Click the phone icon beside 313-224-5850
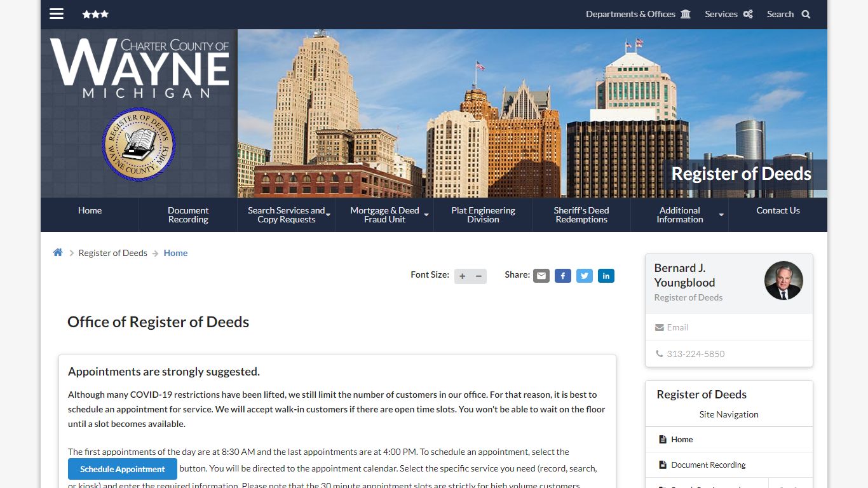The image size is (868, 488). 660,354
